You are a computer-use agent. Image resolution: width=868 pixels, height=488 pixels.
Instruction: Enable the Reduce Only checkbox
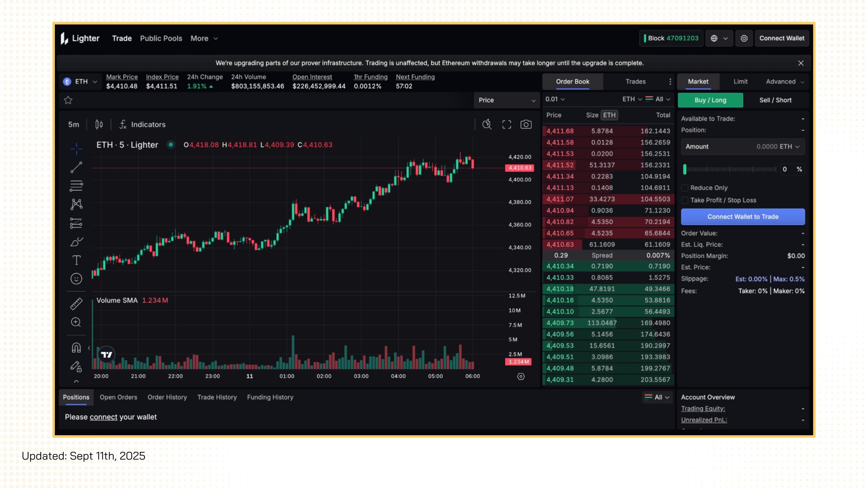point(685,188)
